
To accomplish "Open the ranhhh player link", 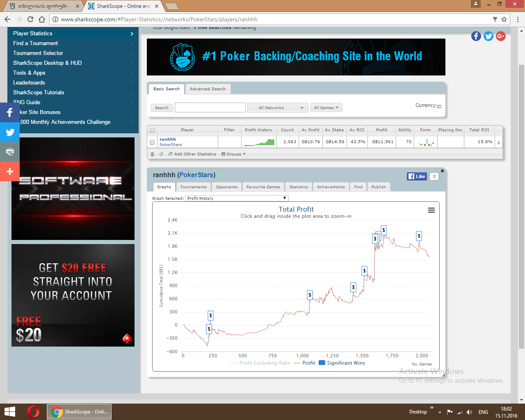I will [168, 139].
